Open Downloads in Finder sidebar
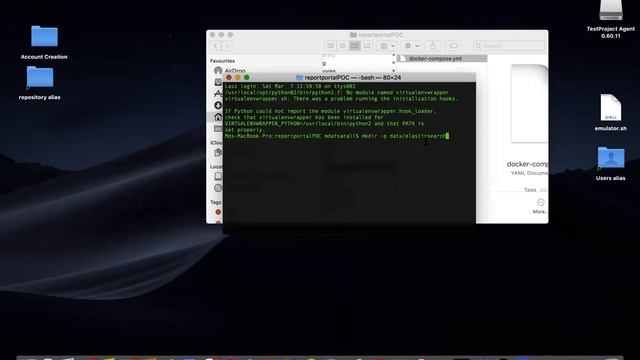This screenshot has height=360, width=640. 218,105
